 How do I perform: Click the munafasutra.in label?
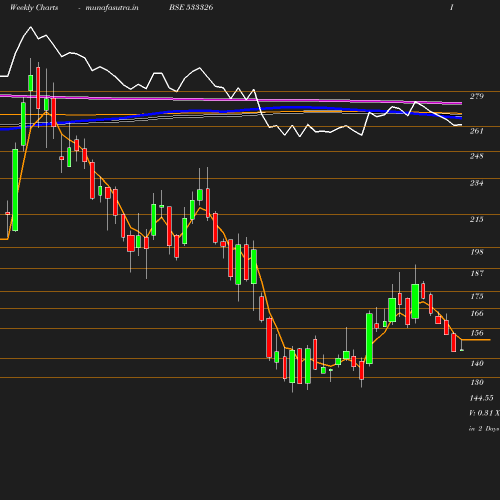[x=112, y=8]
